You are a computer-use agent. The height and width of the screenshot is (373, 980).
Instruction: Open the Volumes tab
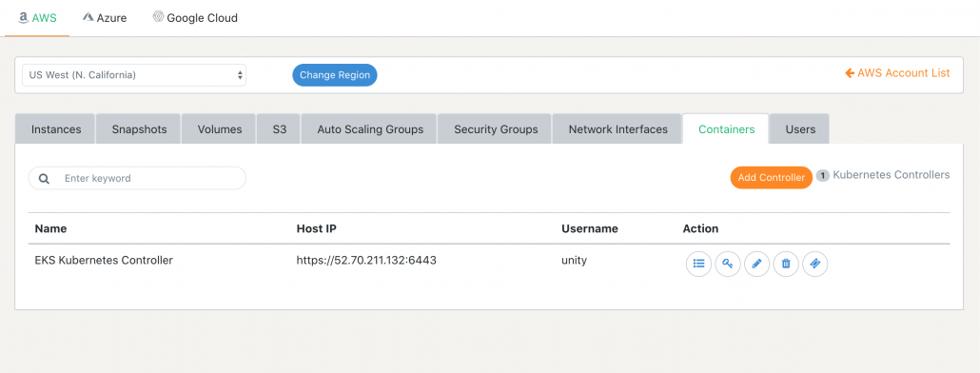tap(220, 129)
